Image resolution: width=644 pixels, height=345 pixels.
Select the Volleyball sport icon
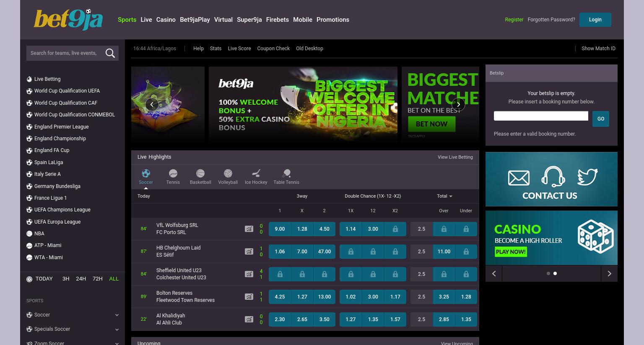point(228,173)
